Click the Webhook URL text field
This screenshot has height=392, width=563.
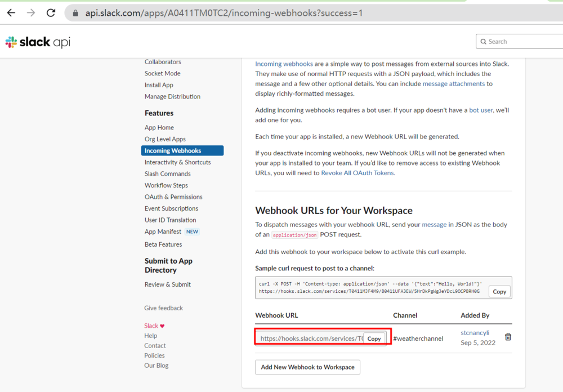tap(309, 338)
